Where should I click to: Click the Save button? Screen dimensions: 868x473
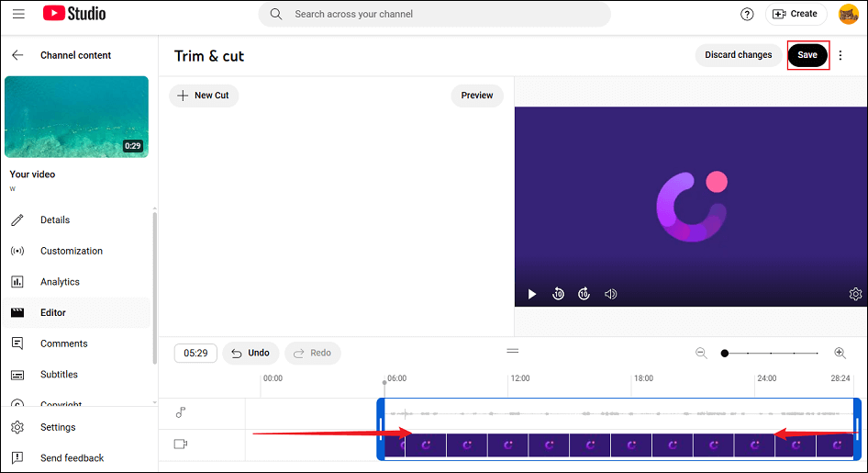click(x=807, y=55)
